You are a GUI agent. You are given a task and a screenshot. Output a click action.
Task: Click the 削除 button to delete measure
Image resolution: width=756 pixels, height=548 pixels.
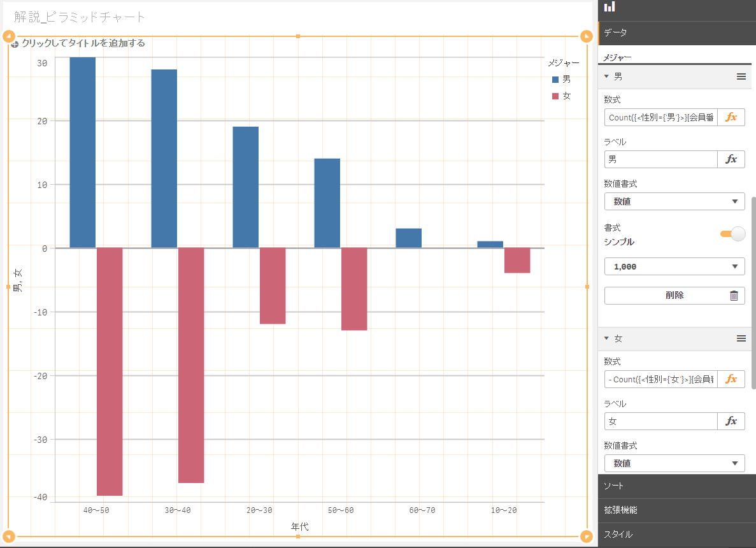click(674, 296)
